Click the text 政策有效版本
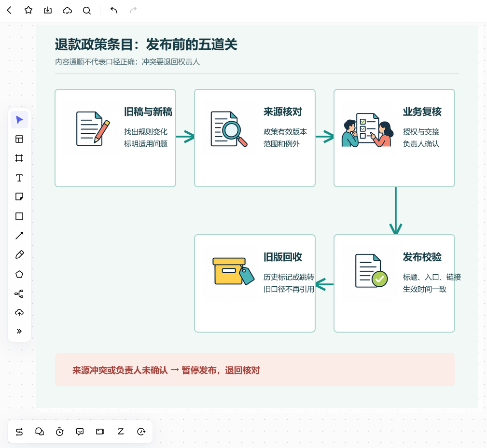 [285, 132]
